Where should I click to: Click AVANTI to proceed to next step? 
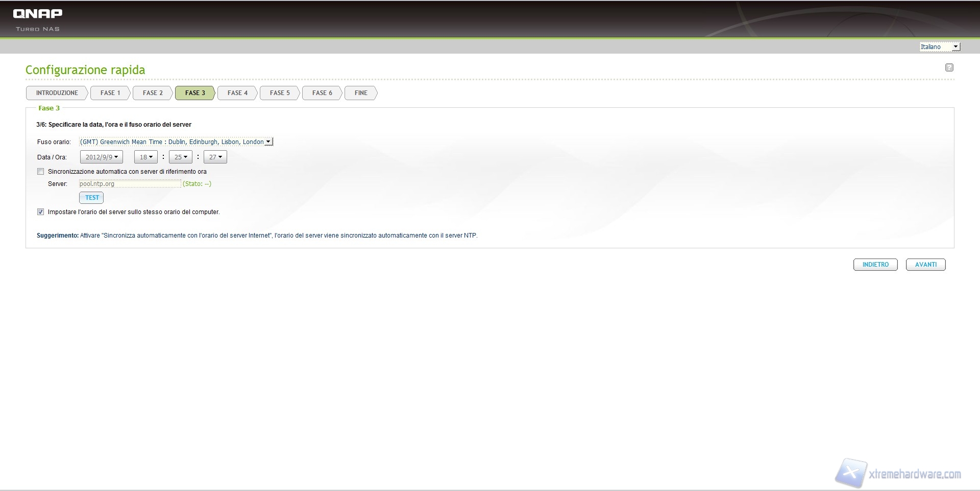coord(925,265)
